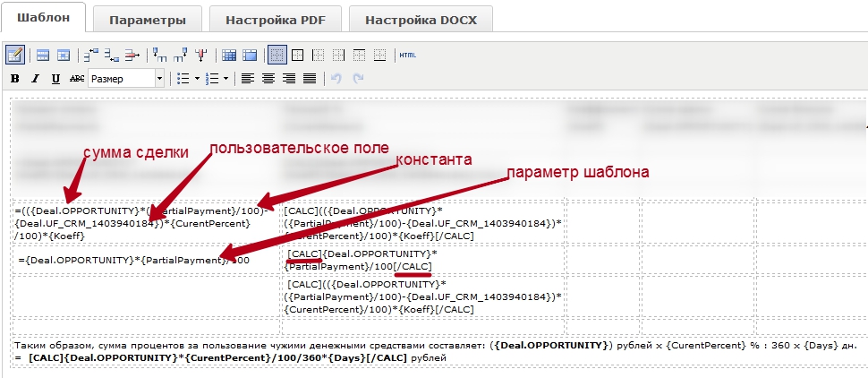Click the cell with =Deal.OPPORTUNITY*PartialPayment/100 formula
Screen dimensions: 868x378
pyautogui.click(x=143, y=260)
